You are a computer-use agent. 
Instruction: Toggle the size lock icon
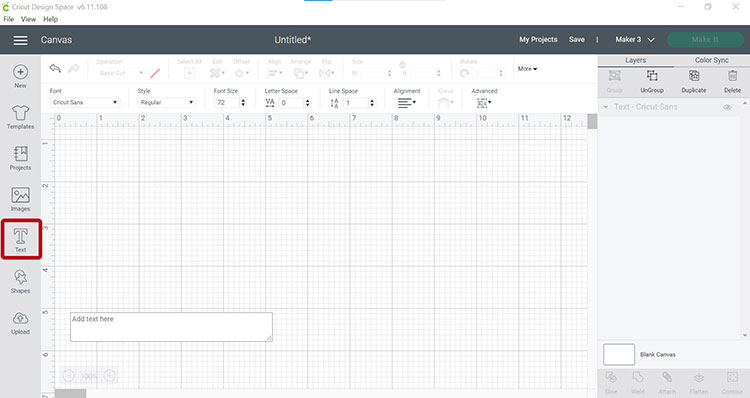[x=402, y=65]
